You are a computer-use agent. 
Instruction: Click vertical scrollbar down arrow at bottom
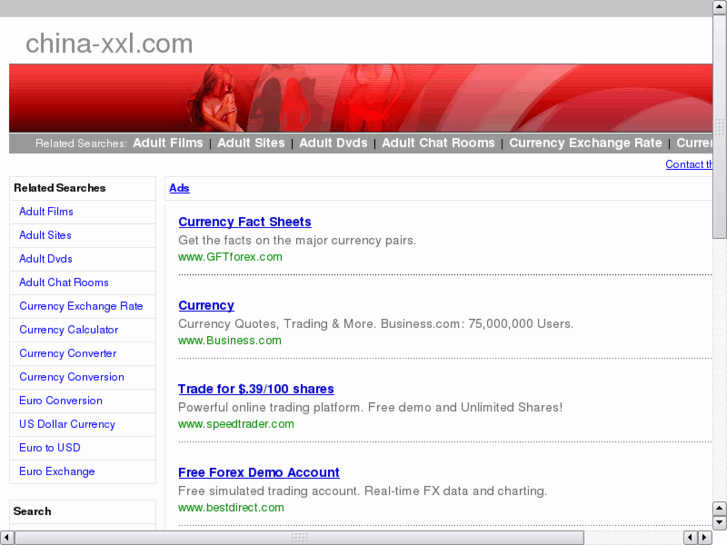click(x=719, y=523)
